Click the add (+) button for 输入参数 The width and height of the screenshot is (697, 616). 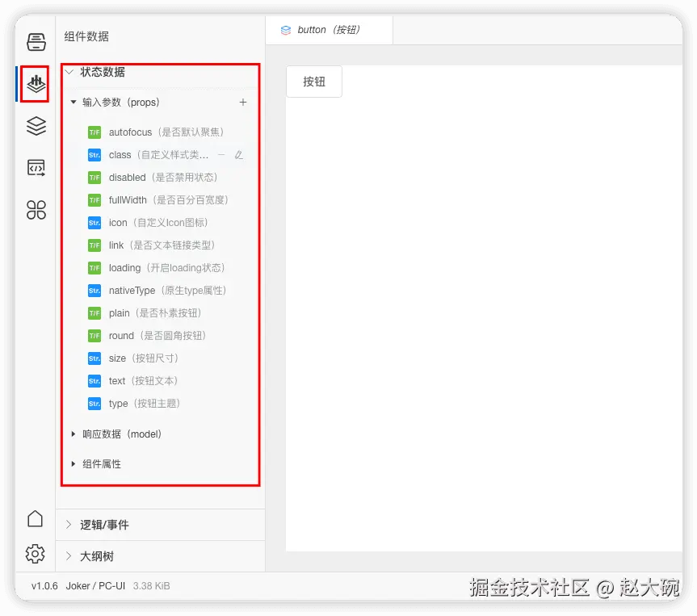[243, 103]
